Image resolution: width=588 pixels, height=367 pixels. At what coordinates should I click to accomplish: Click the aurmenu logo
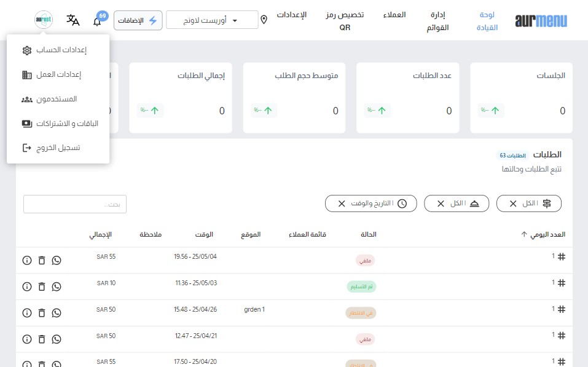pos(541,21)
